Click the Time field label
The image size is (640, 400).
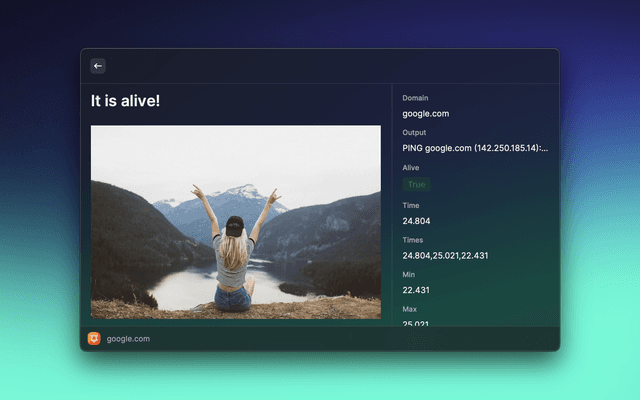click(x=411, y=205)
